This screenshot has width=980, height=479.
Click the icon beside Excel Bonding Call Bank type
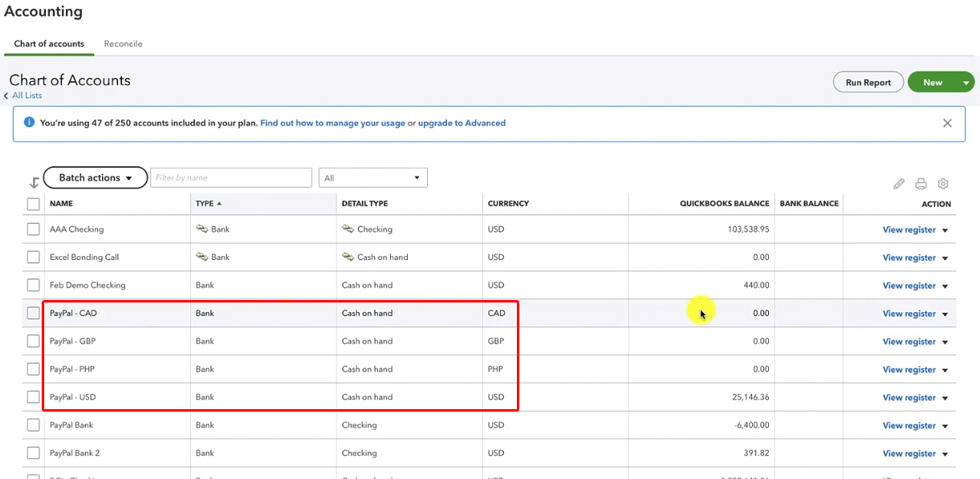coord(202,257)
